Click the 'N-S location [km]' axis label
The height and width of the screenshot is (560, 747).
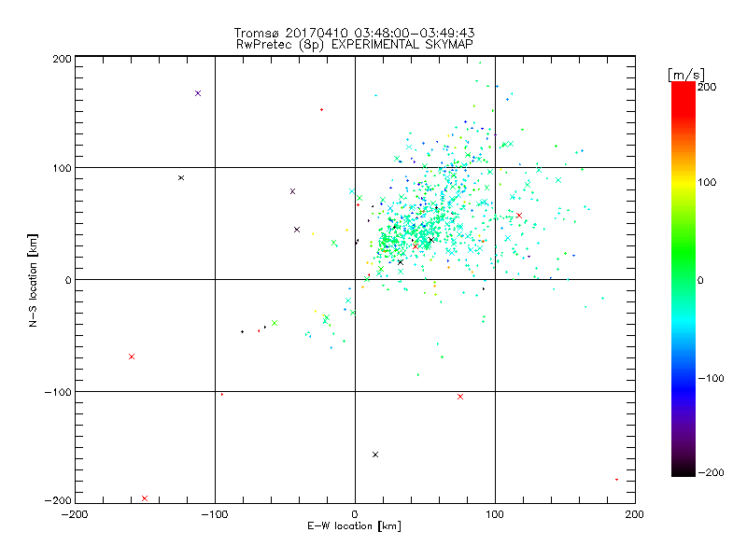click(33, 281)
